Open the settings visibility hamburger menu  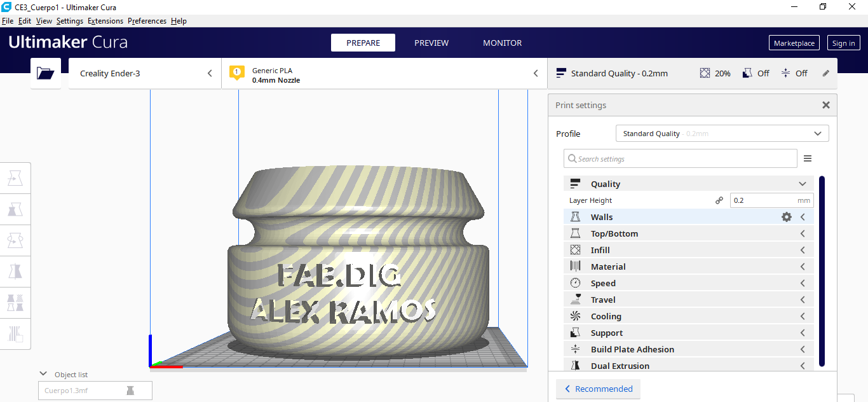pyautogui.click(x=808, y=158)
